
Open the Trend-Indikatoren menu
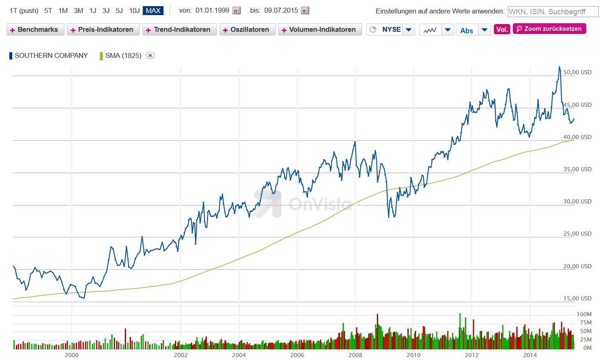(179, 30)
